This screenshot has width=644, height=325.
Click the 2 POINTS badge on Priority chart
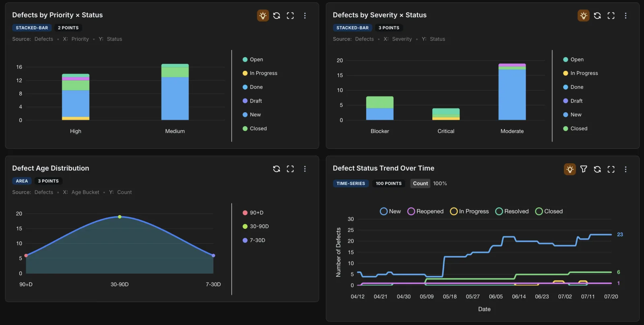click(68, 28)
